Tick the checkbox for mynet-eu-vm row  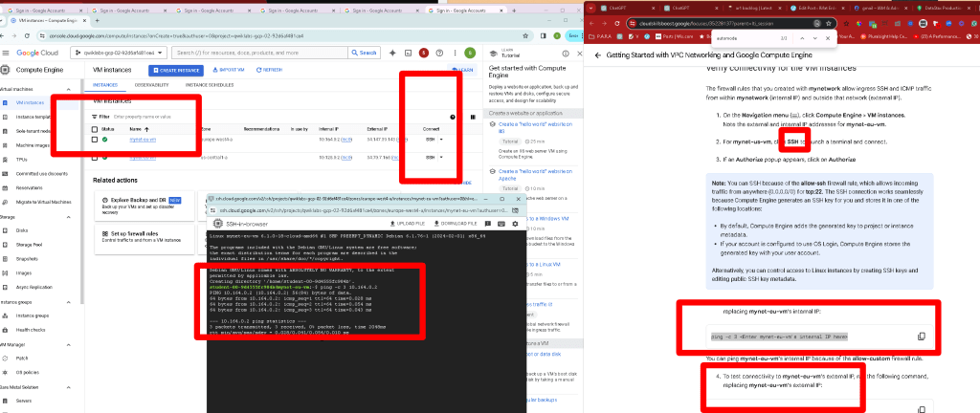(x=95, y=140)
